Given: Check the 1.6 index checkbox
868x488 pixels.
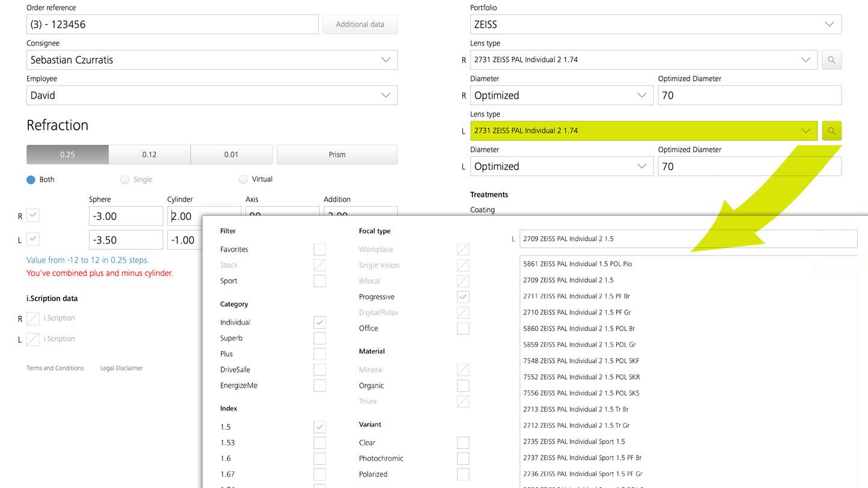Looking at the screenshot, I should point(320,459).
